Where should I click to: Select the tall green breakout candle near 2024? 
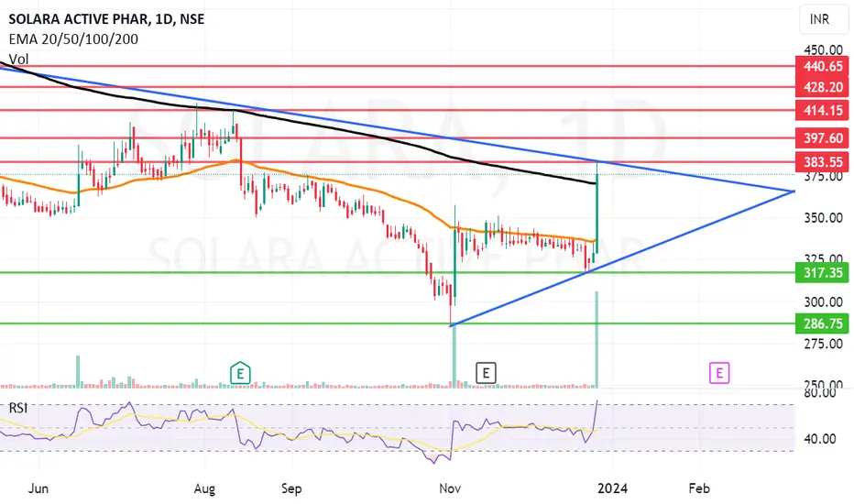click(x=597, y=208)
